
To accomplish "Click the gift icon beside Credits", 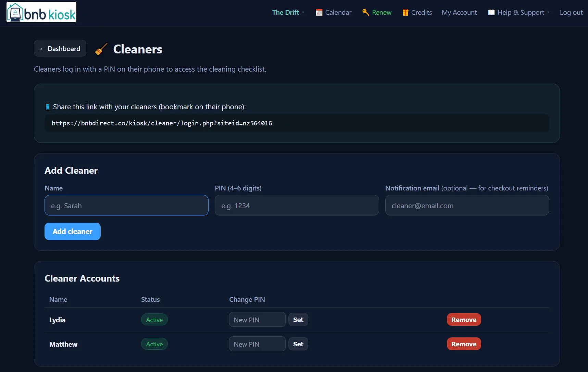I will [405, 13].
